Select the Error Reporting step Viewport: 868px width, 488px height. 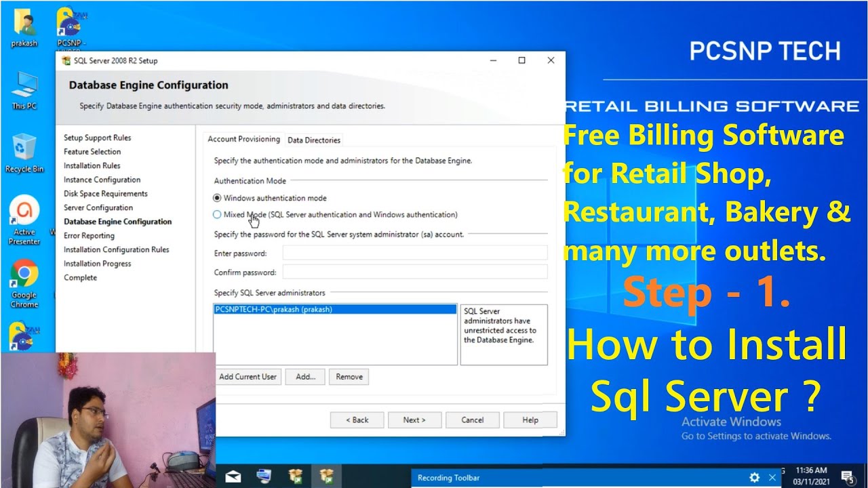coord(89,236)
